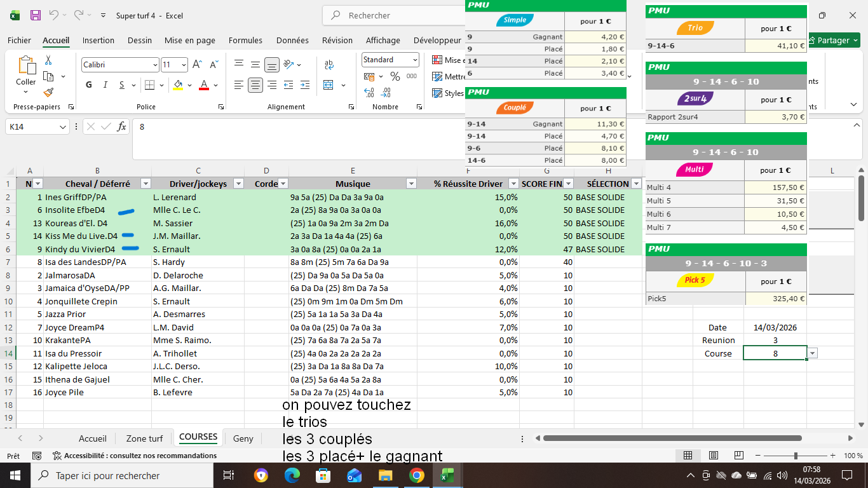Apply the red font color button

point(204,85)
